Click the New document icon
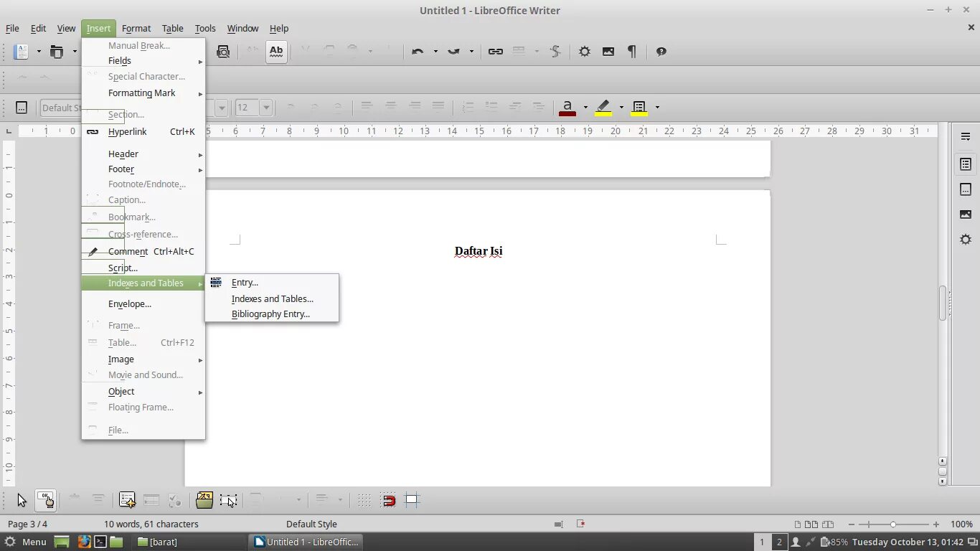Viewport: 980px width, 551px height. point(22,52)
